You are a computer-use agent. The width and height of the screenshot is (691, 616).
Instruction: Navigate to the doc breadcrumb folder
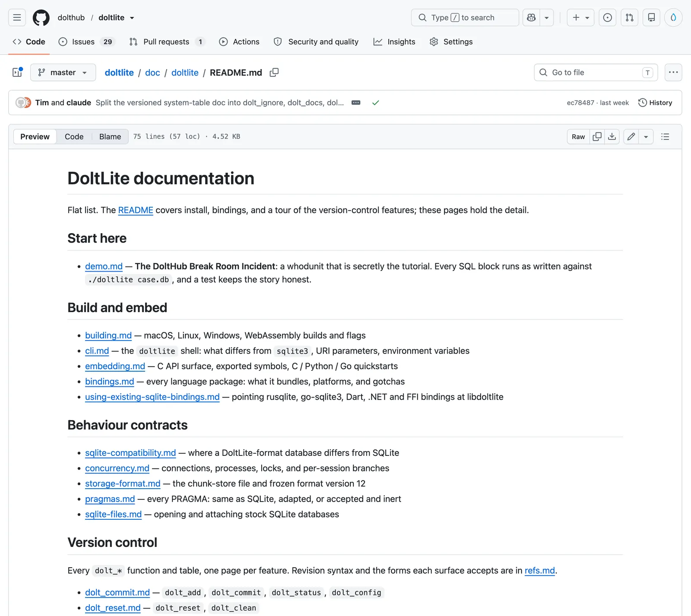point(152,73)
